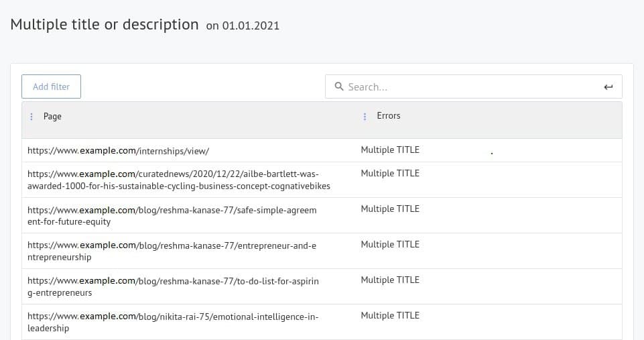Sort by the Page column header
Screen dimensions: 644x340
[52, 116]
